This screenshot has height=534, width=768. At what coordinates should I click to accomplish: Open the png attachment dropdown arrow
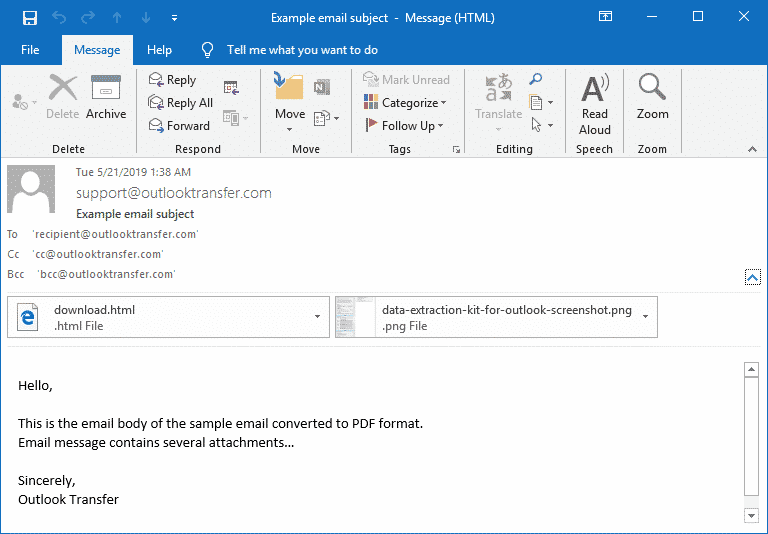tap(646, 317)
